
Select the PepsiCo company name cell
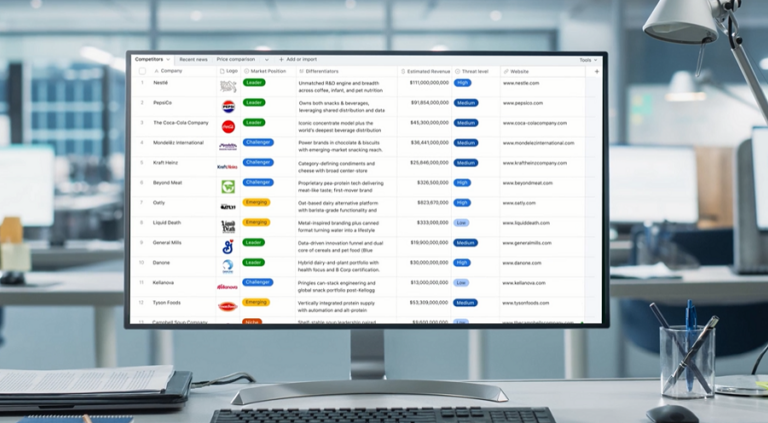click(x=163, y=103)
